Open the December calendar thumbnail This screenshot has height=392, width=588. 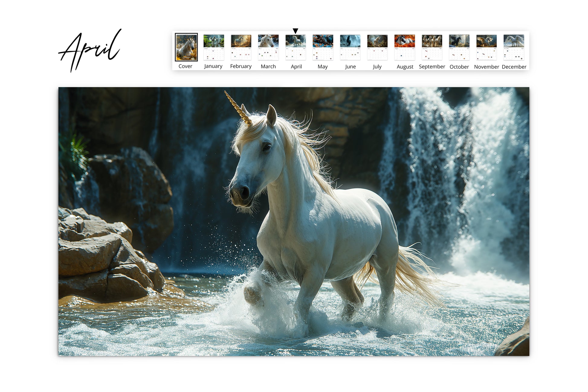click(x=514, y=47)
